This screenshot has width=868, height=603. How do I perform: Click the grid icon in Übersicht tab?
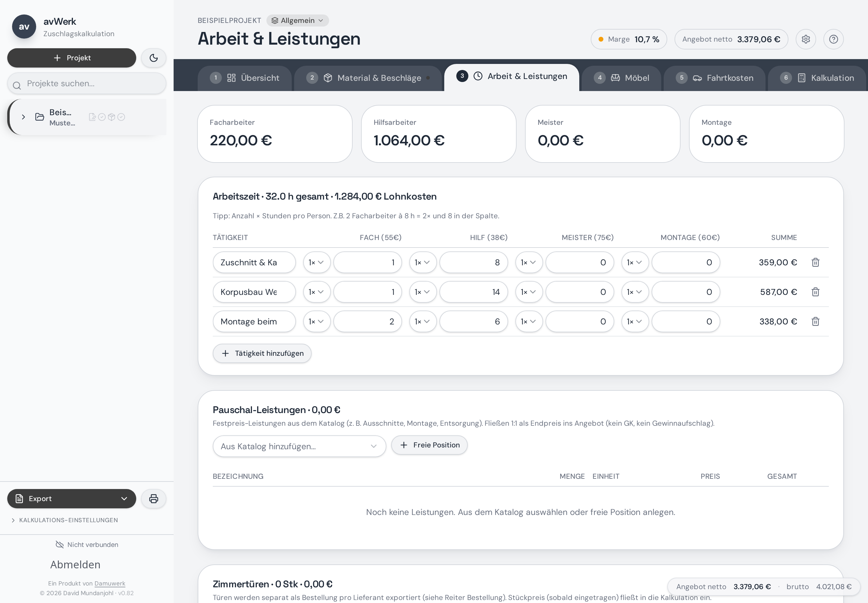(x=231, y=78)
